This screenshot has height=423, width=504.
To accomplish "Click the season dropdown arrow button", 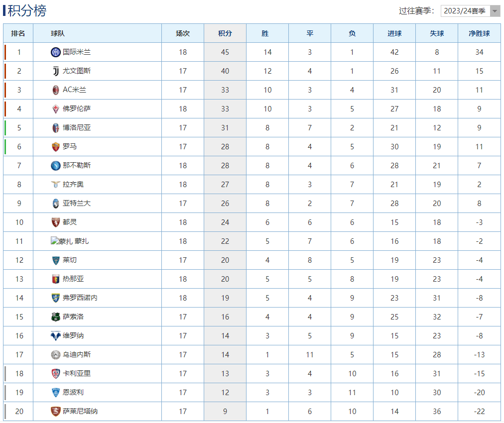I will [x=495, y=11].
